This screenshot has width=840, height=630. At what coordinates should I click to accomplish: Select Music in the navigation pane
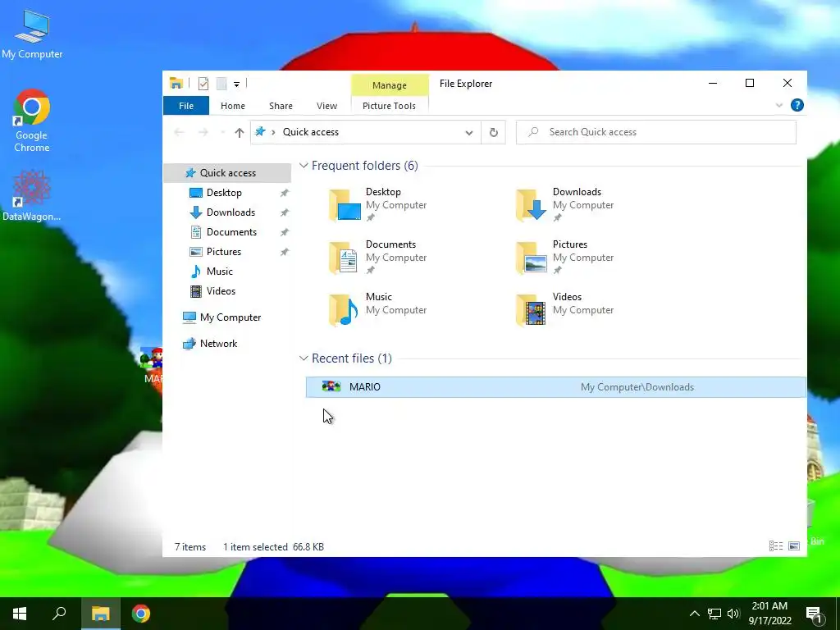point(220,271)
